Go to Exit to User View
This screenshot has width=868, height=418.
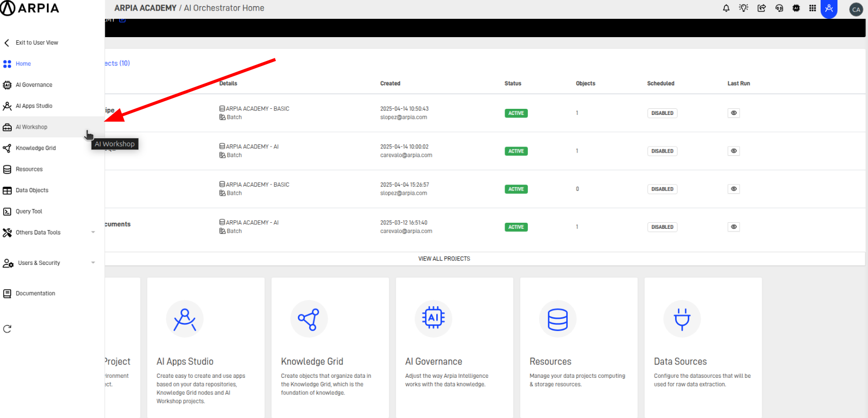(x=37, y=43)
